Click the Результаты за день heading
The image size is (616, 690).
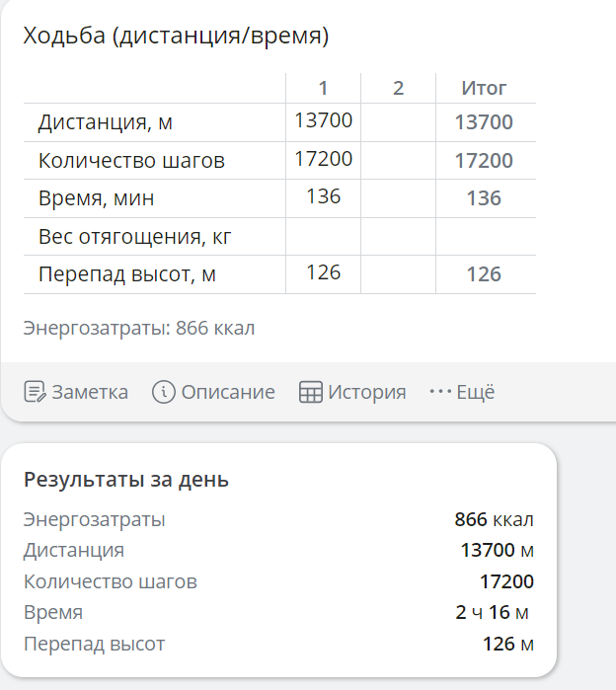(x=126, y=481)
